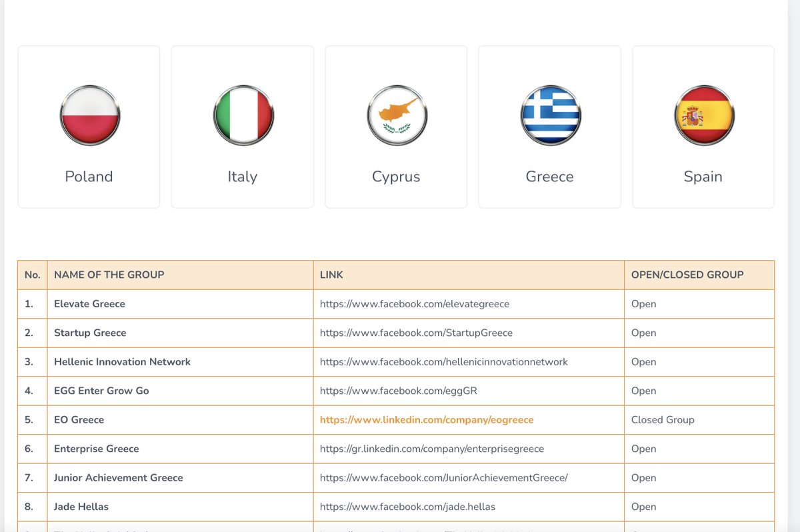Open the Poland country label
The image size is (800, 532).
pyautogui.click(x=89, y=177)
